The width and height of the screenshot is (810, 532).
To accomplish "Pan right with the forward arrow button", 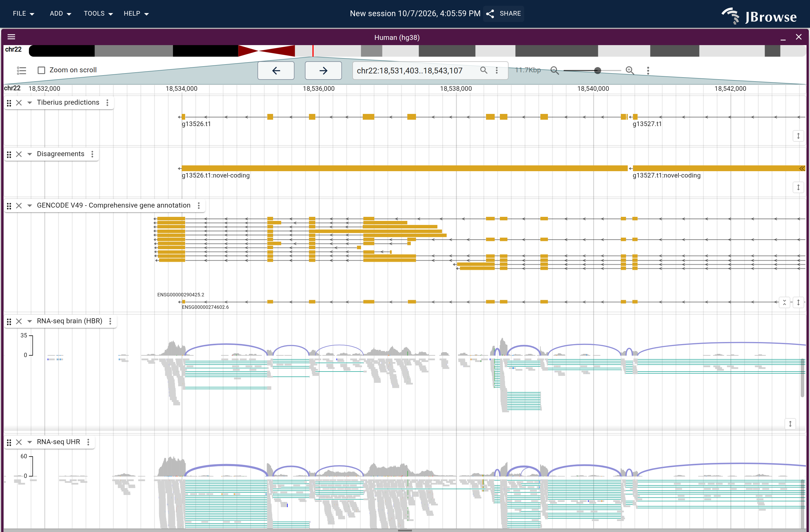I will [323, 71].
